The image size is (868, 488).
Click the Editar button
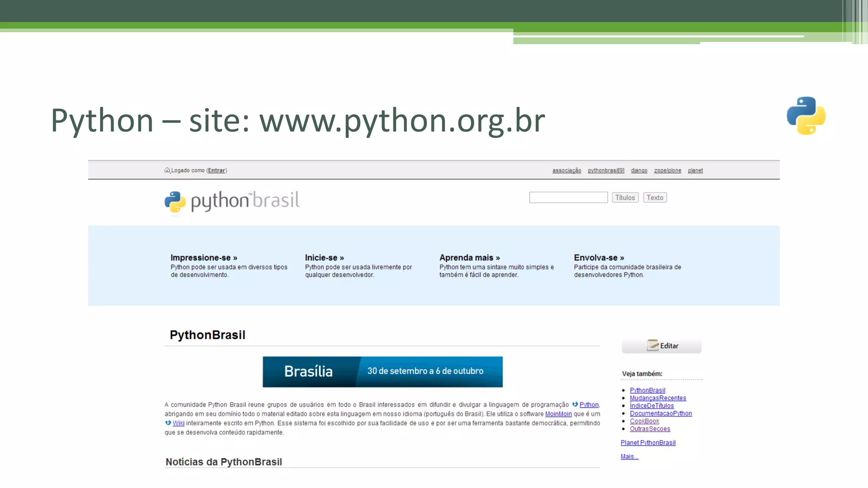662,346
